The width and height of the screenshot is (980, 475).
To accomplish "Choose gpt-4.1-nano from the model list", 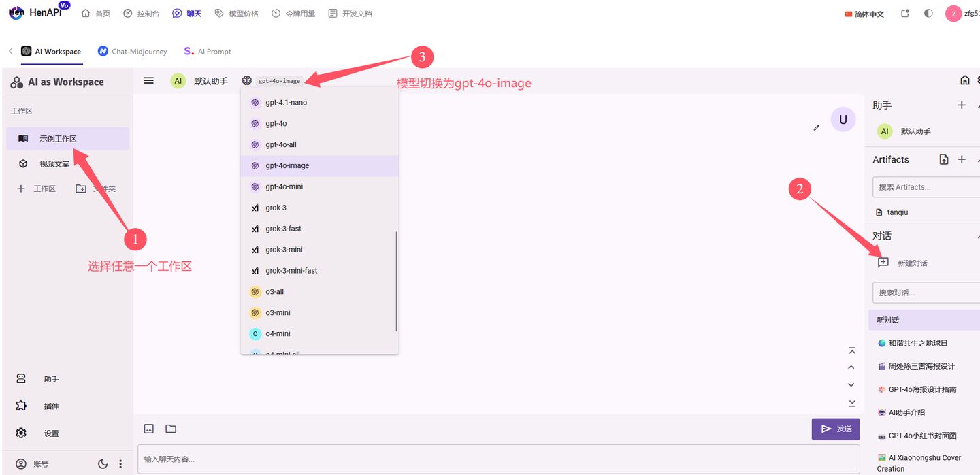I will coord(319,103).
